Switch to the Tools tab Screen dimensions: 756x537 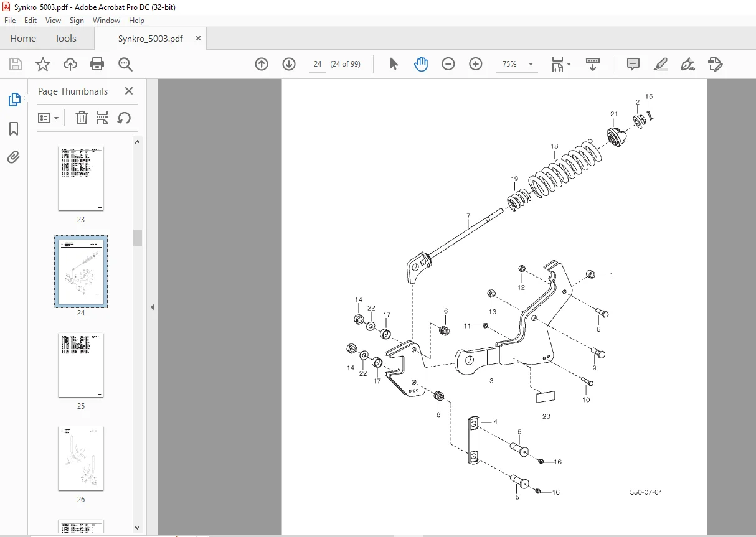65,39
